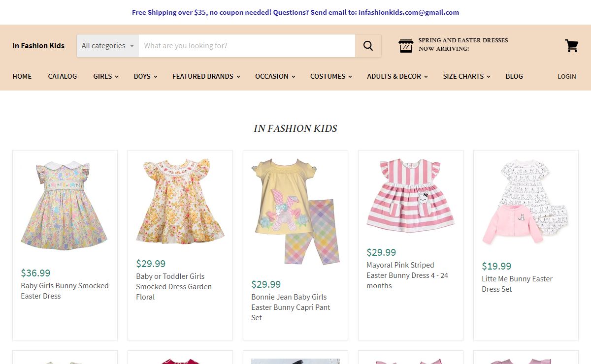Click the LOGIN link
591x364 pixels.
click(567, 76)
